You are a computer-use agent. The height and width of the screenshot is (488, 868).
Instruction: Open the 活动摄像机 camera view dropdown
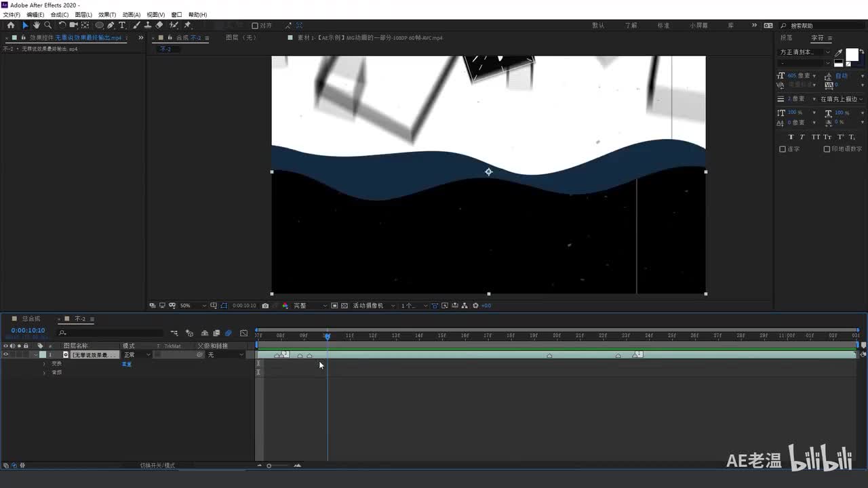tap(374, 306)
